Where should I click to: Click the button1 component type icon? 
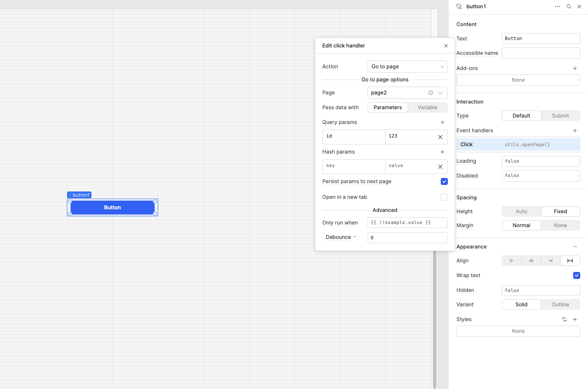[459, 7]
